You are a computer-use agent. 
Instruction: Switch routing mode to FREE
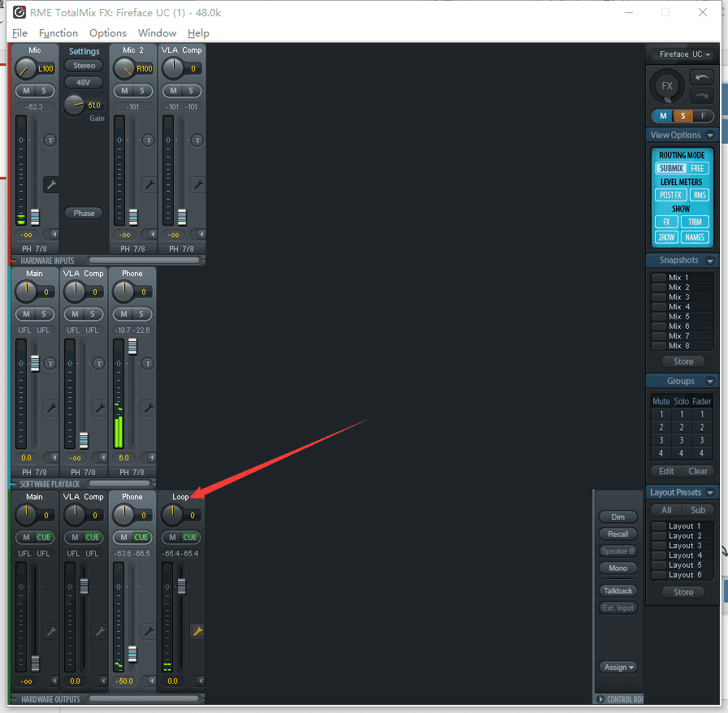(697, 168)
